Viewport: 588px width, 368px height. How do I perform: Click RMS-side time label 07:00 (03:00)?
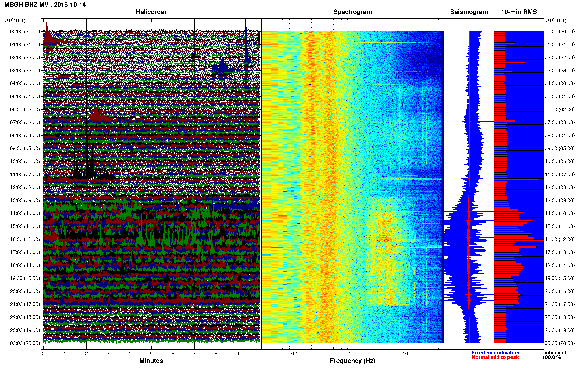560,122
